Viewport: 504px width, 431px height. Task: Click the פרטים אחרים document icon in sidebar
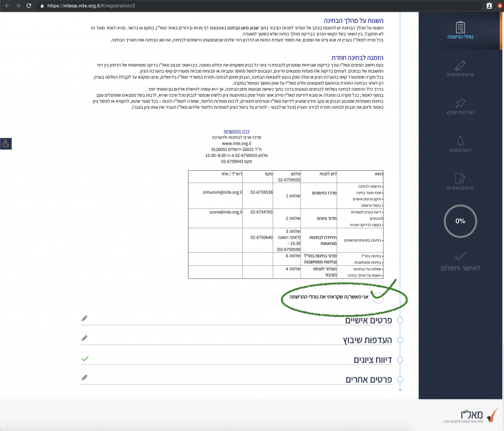(x=460, y=178)
